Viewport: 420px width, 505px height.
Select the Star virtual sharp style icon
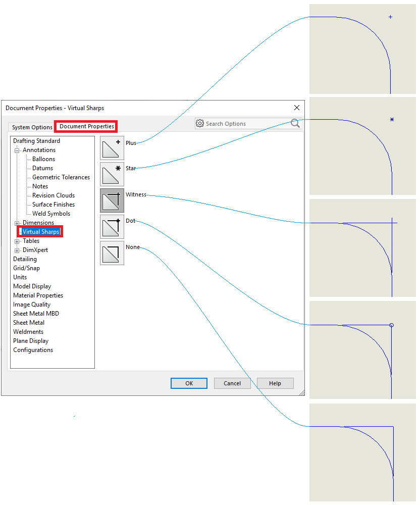point(112,174)
